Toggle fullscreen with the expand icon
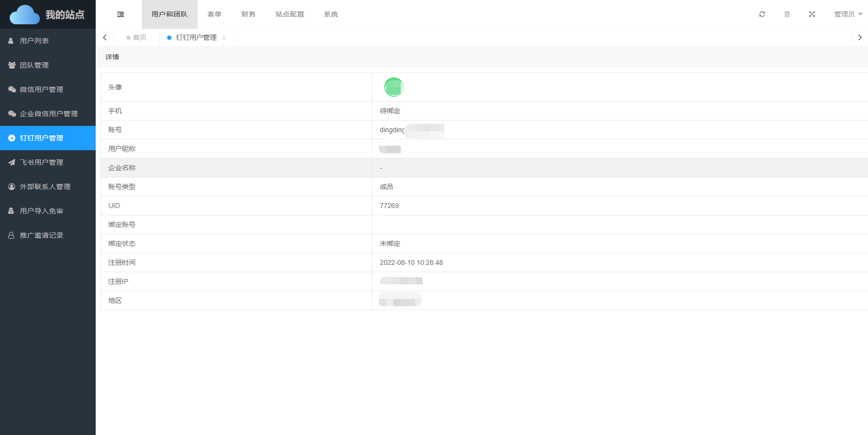This screenshot has width=868, height=435. 812,15
